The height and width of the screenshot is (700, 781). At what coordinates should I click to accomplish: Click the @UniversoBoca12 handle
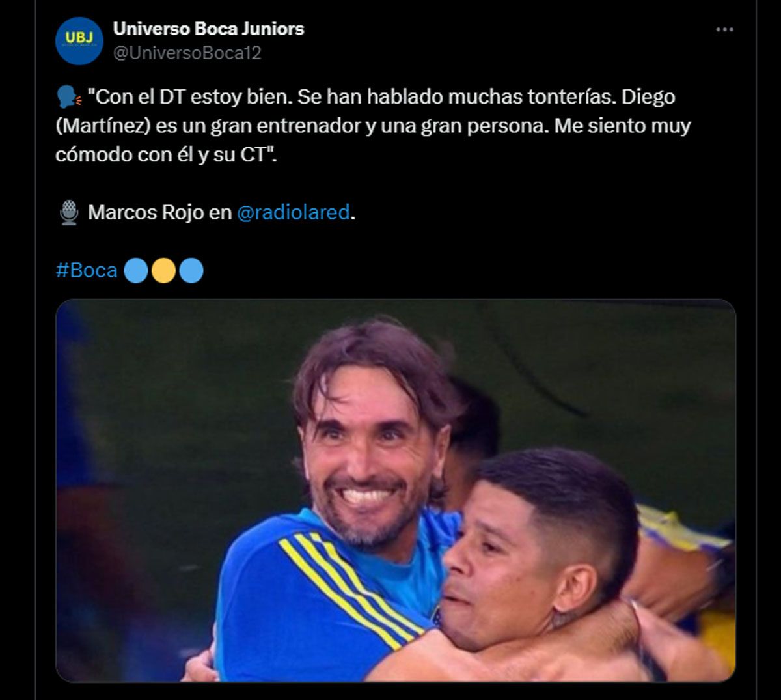point(187,53)
